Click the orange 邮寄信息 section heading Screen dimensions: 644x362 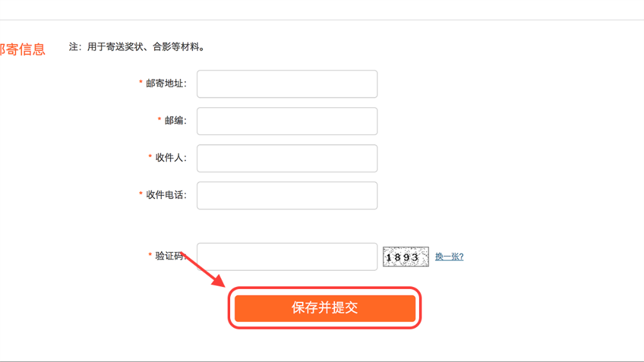(x=23, y=49)
